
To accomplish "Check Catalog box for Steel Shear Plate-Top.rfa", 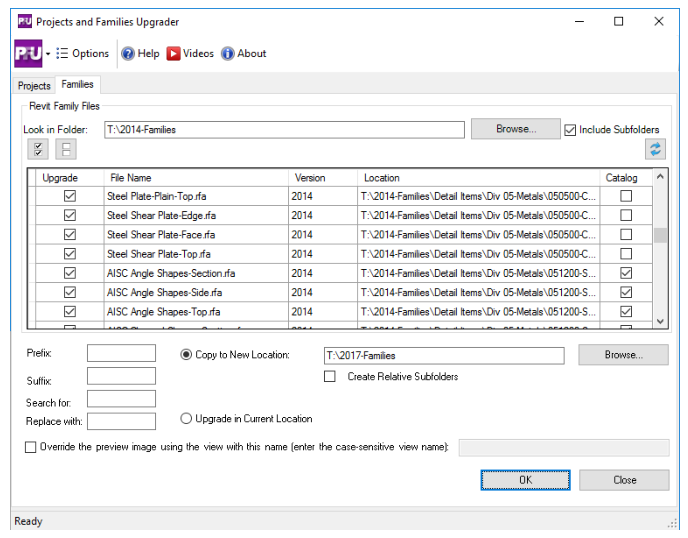I will (626, 254).
